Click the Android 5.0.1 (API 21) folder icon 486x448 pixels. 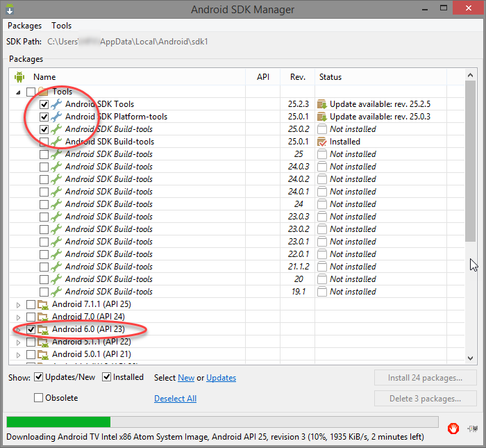[43, 354]
